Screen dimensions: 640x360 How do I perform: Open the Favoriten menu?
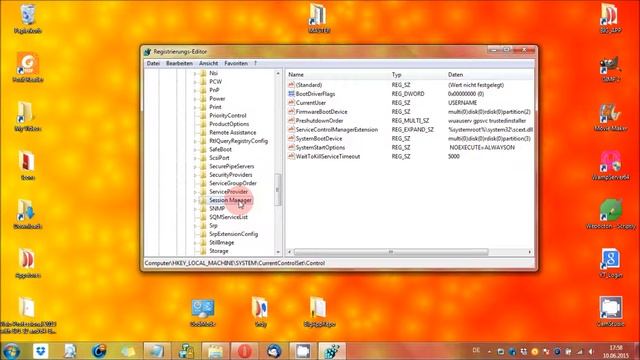pyautogui.click(x=236, y=63)
